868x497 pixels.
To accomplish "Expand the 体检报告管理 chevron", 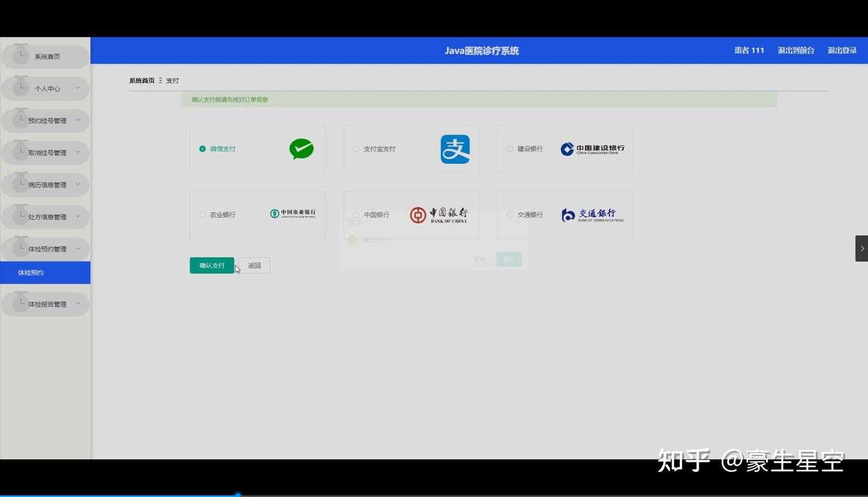I will pos(78,303).
